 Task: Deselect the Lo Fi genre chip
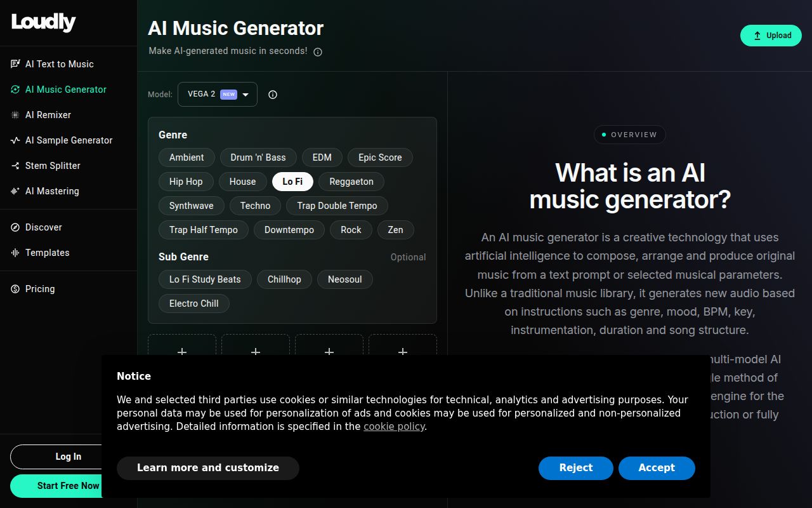click(x=292, y=182)
